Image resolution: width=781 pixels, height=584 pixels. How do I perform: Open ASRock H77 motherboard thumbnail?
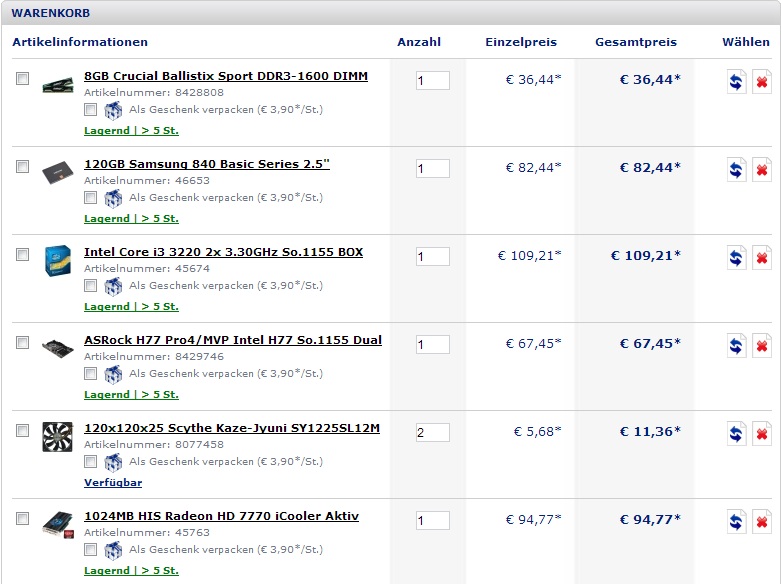click(x=58, y=348)
